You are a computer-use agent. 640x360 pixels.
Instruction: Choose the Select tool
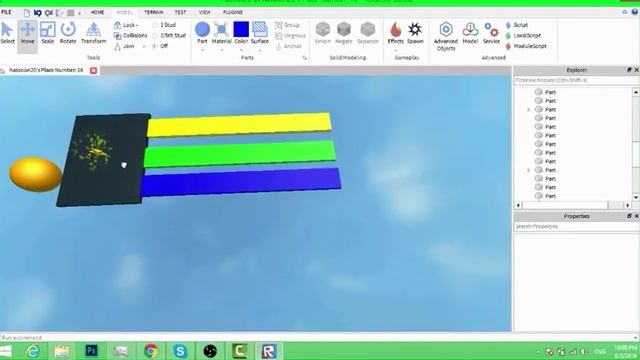7,33
